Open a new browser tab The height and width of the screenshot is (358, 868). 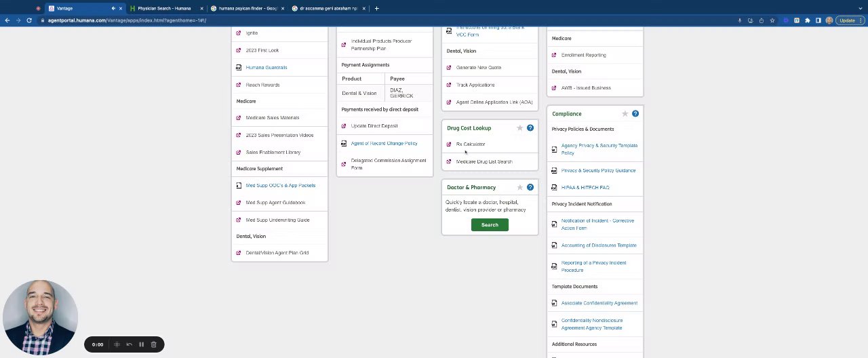pyautogui.click(x=376, y=8)
